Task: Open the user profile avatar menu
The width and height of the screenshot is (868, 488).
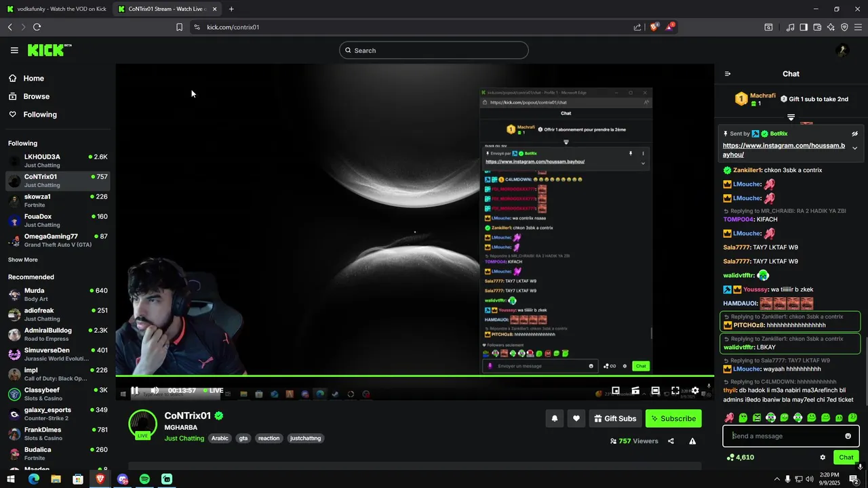Action: tap(843, 50)
